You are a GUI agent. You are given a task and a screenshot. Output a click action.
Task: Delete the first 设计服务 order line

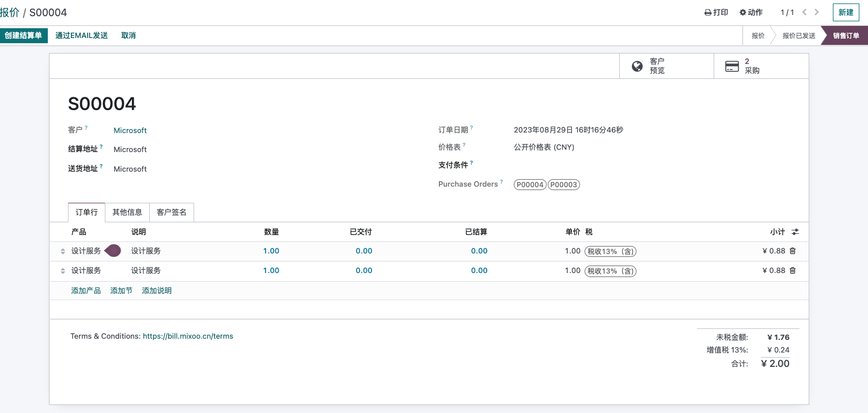click(x=793, y=251)
